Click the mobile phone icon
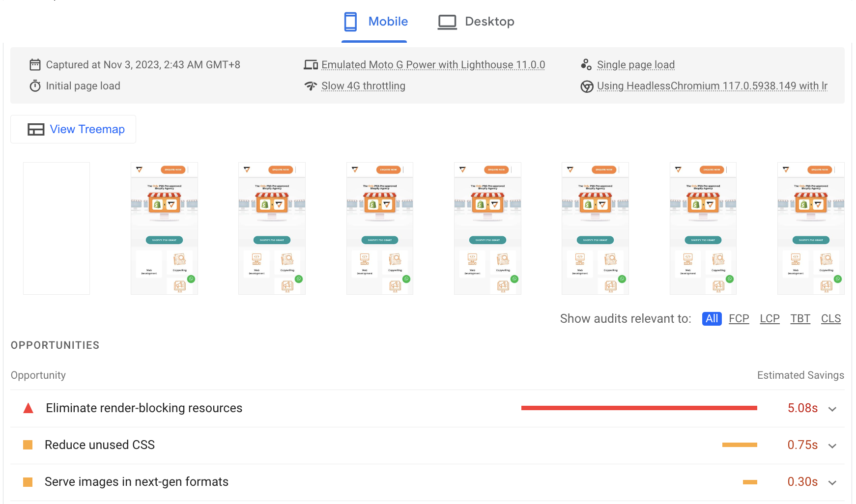Viewport: 856px width, 504px height. [x=350, y=22]
